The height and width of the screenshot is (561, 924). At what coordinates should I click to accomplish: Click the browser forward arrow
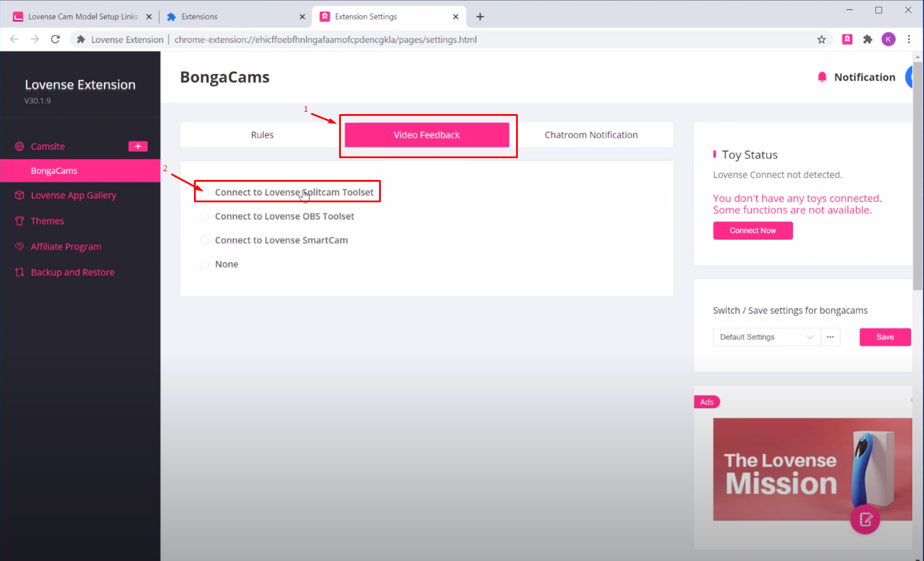click(35, 39)
